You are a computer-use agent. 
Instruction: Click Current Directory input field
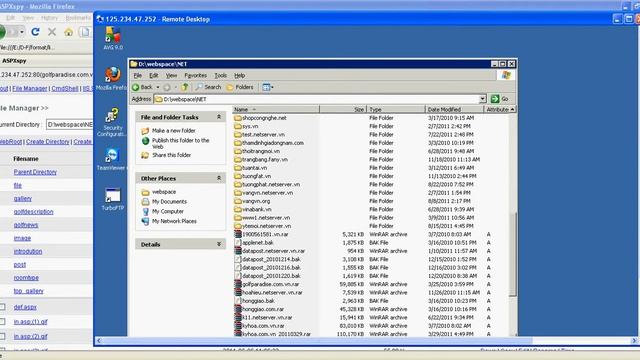(69, 124)
